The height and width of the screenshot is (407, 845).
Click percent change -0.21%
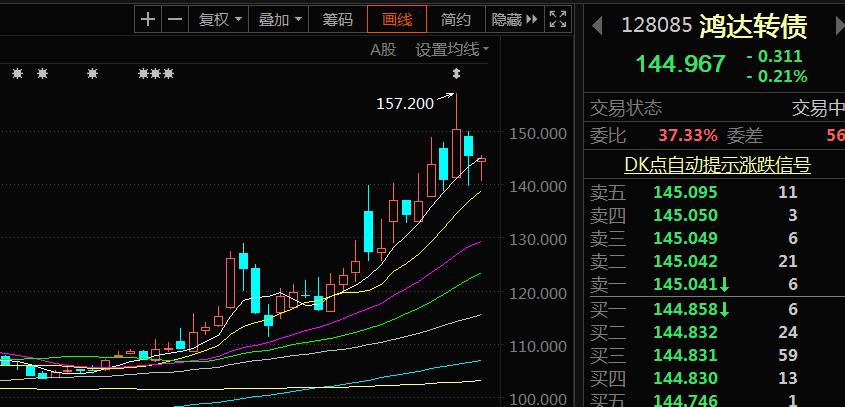[777, 77]
